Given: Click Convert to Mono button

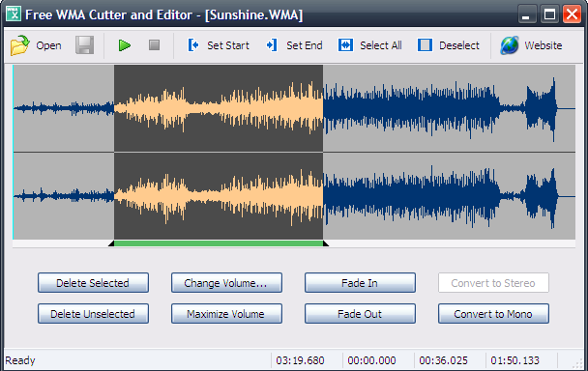Looking at the screenshot, I should coord(493,314).
